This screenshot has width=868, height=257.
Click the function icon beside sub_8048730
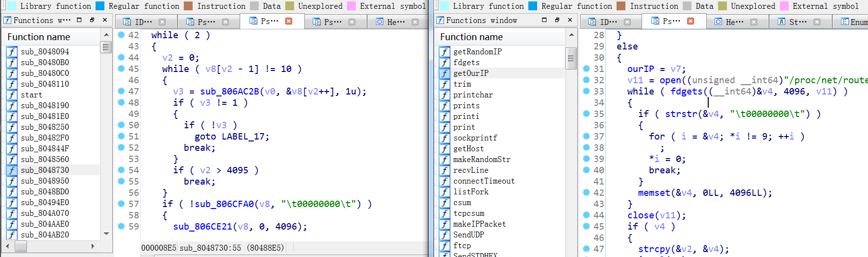(12, 170)
